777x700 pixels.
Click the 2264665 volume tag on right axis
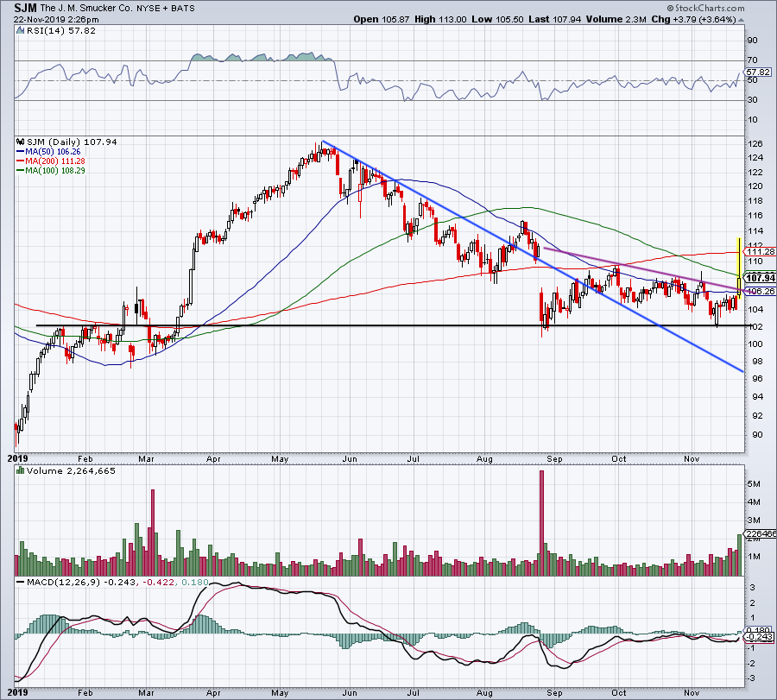click(760, 533)
